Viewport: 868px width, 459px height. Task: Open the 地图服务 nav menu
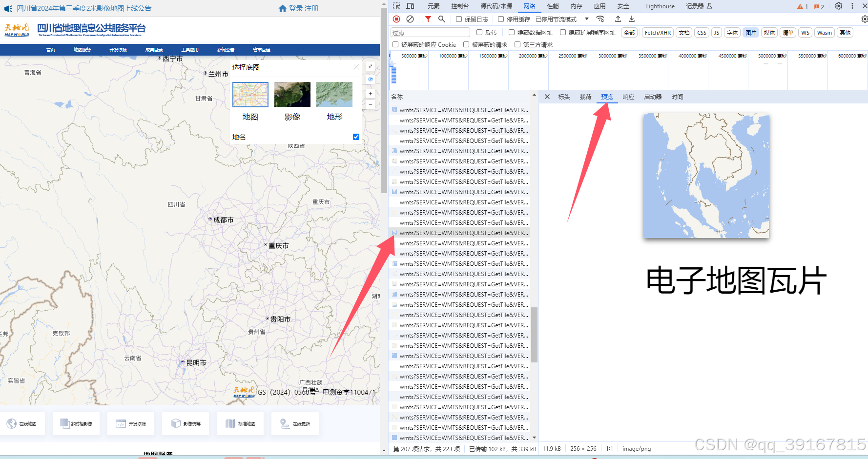click(x=82, y=50)
